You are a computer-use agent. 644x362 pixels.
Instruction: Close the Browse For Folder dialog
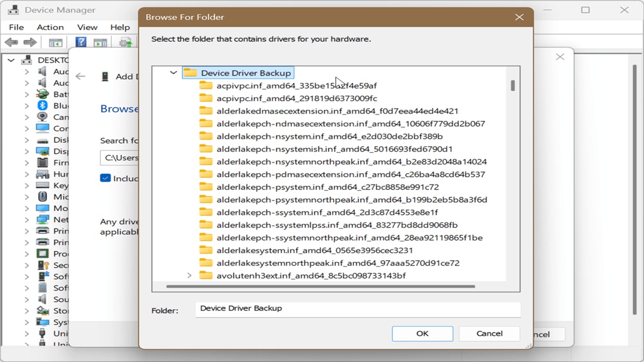(519, 17)
